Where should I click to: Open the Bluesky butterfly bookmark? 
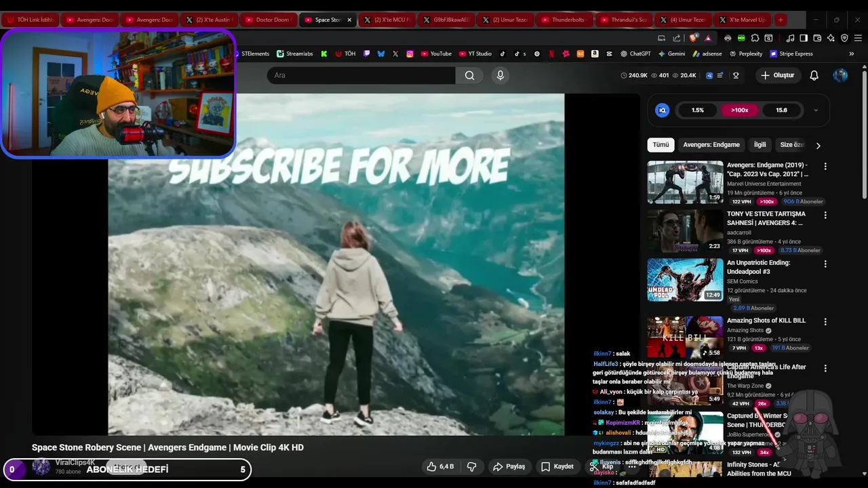pos(381,54)
